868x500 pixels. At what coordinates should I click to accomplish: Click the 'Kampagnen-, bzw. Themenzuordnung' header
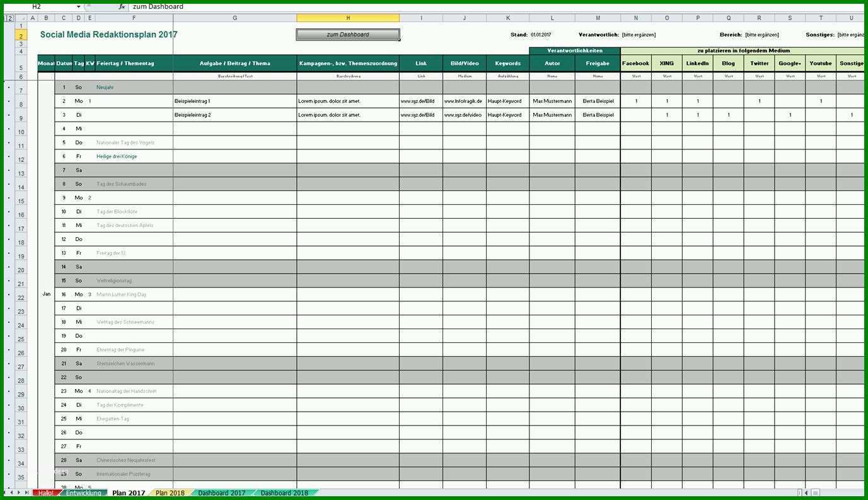tap(348, 63)
